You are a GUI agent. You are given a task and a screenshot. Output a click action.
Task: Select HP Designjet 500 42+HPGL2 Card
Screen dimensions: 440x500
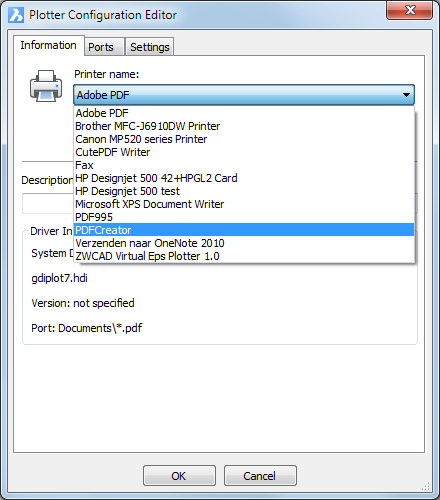(244, 178)
